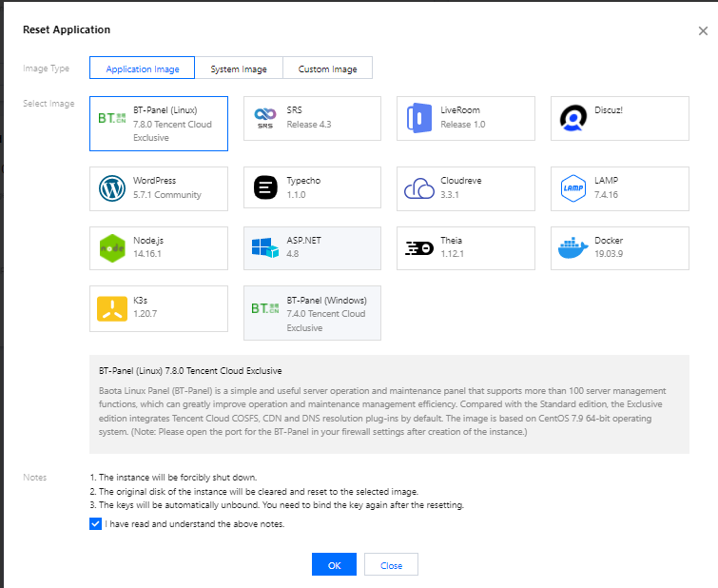
Task: Click the ASP.NET Windows logo icon
Action: pyautogui.click(x=265, y=247)
